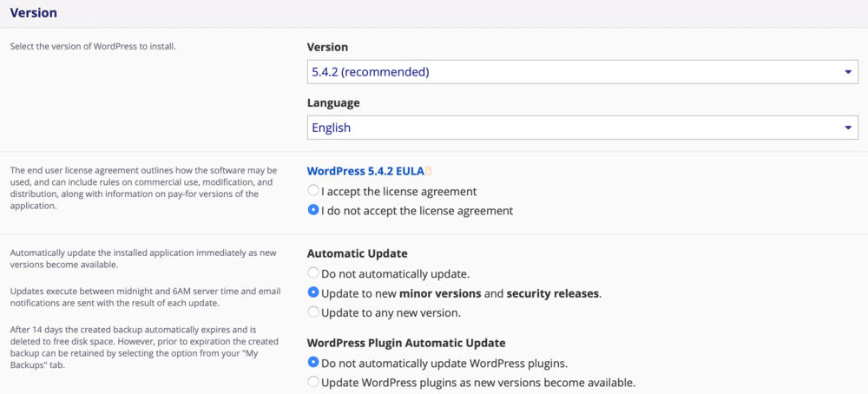Select I accept the license agreement
The height and width of the screenshot is (394, 868).
pos(313,191)
